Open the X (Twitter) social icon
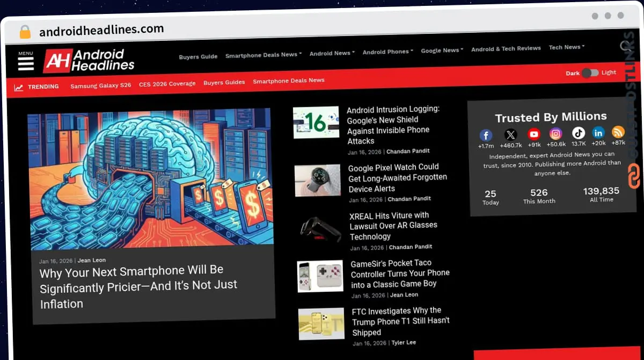Screen dimensions: 644x360 pos(510,134)
